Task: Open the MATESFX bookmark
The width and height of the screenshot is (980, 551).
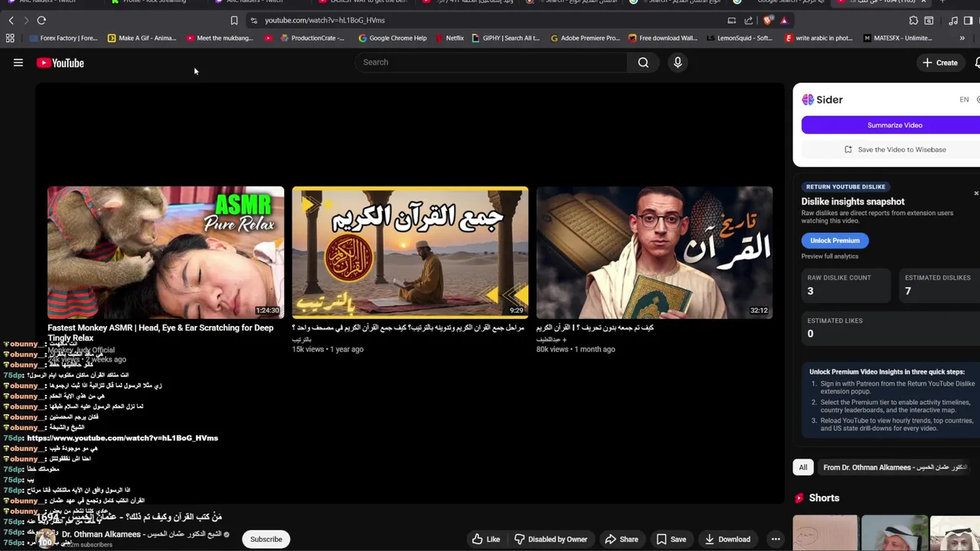Action: coord(898,37)
